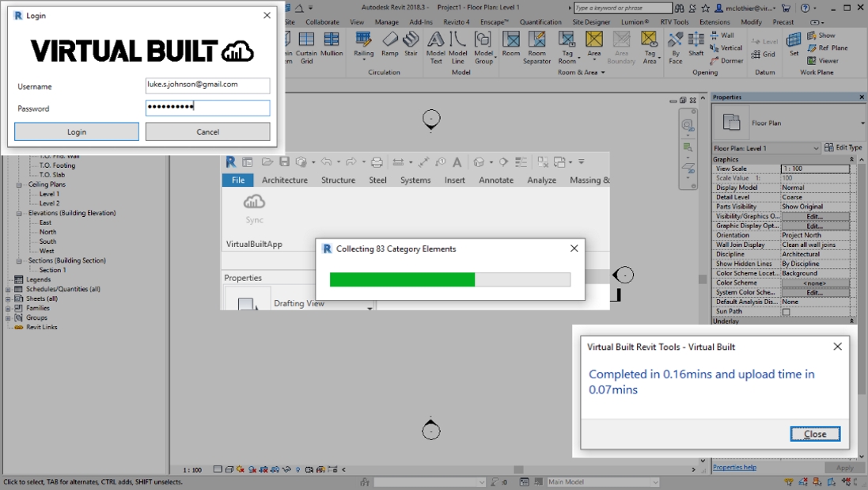Screen dimensions: 868x490
Task: Collapse the Sections (Building Section) node
Action: (19, 260)
